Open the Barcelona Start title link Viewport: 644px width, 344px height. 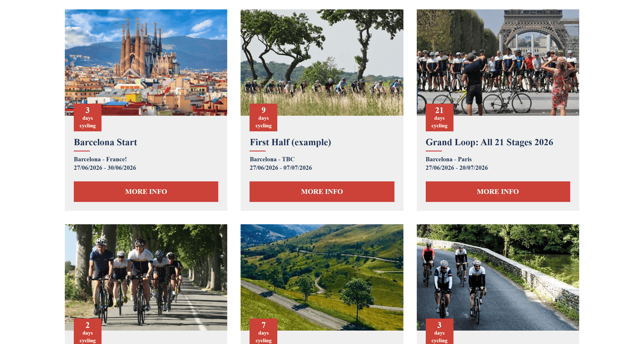tap(105, 142)
